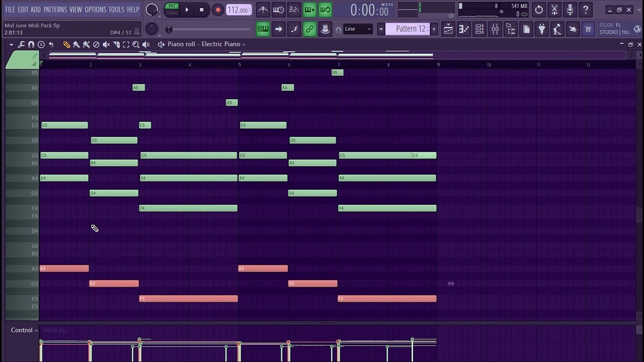Adjust the main volume knob

[151, 10]
